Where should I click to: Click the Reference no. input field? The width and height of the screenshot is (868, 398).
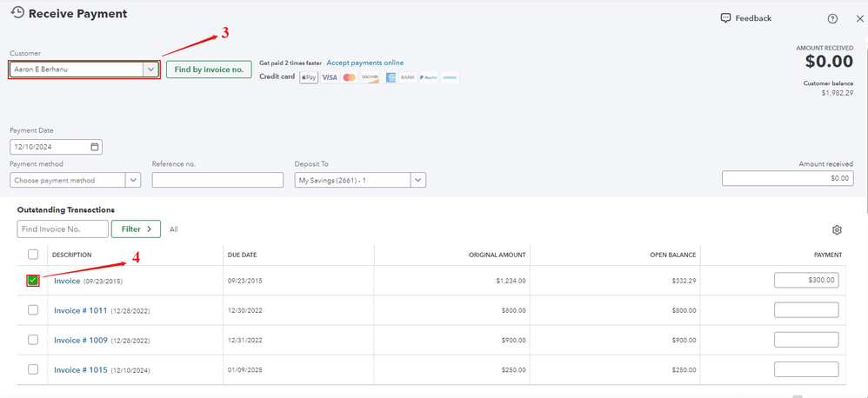coord(217,180)
